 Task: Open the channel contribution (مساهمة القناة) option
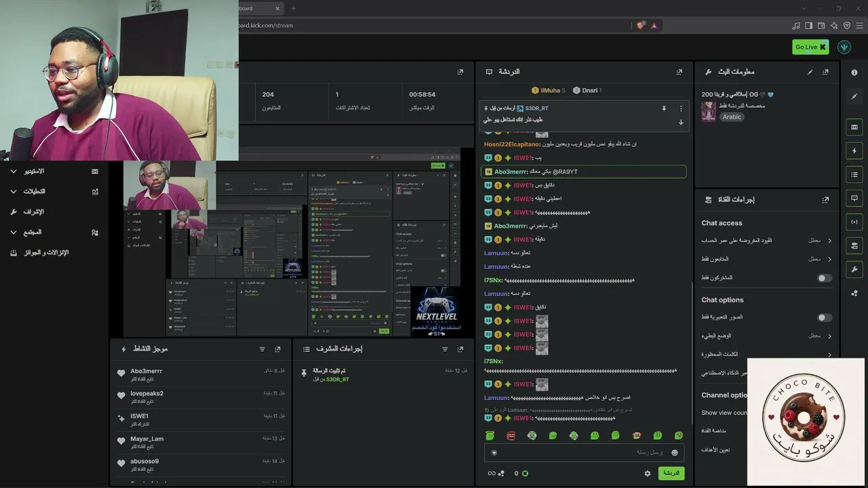pyautogui.click(x=714, y=431)
